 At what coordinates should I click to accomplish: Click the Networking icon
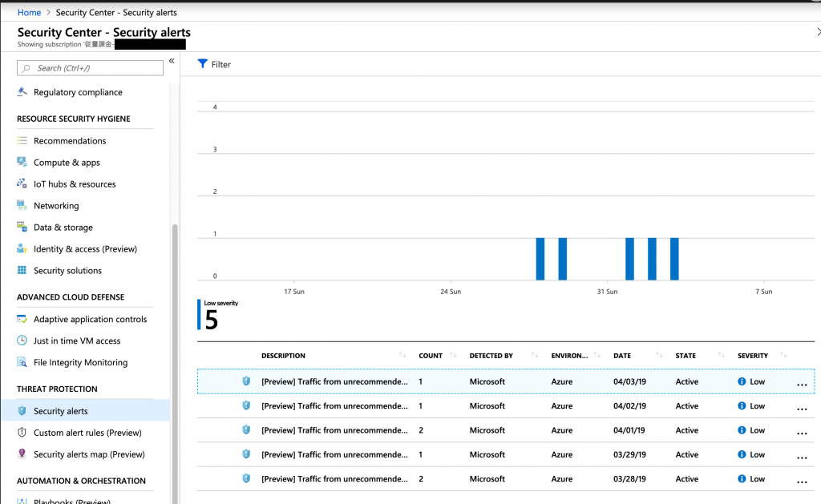point(22,206)
